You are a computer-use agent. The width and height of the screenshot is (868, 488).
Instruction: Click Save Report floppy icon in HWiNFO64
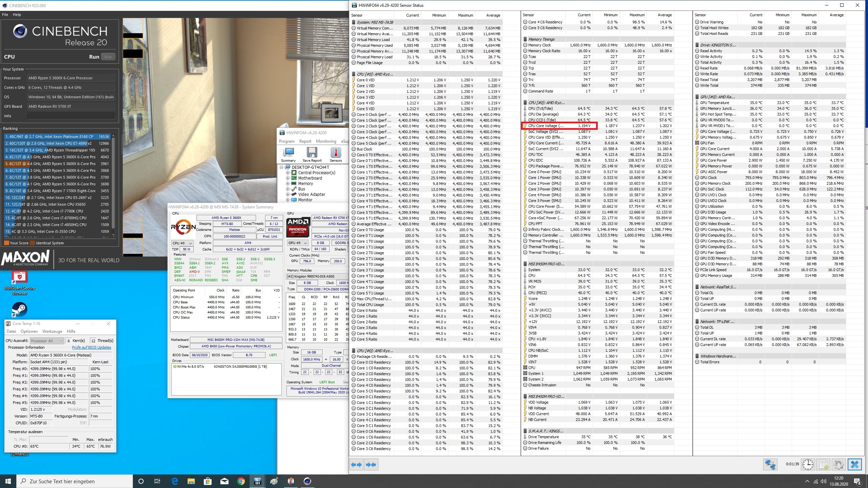click(312, 155)
